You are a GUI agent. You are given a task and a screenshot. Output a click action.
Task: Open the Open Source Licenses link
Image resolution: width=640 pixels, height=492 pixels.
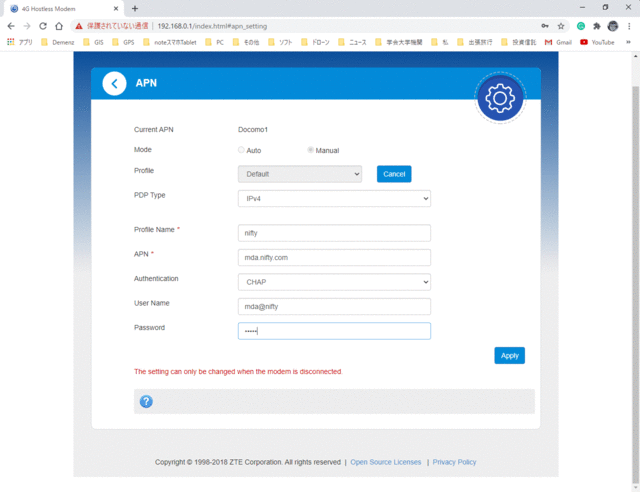386,462
